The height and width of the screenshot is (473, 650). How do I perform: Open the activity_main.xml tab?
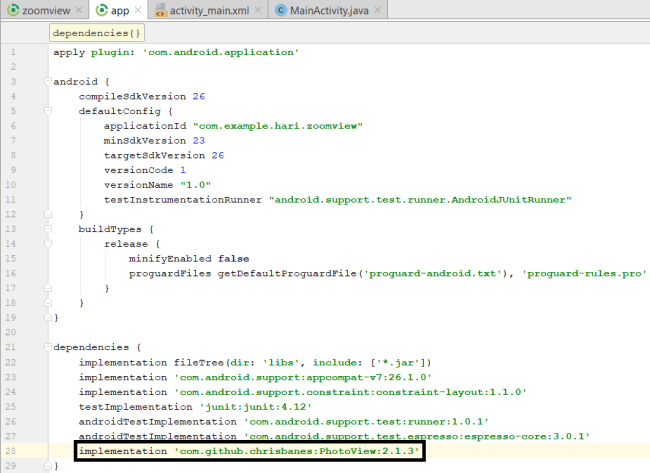tap(209, 10)
